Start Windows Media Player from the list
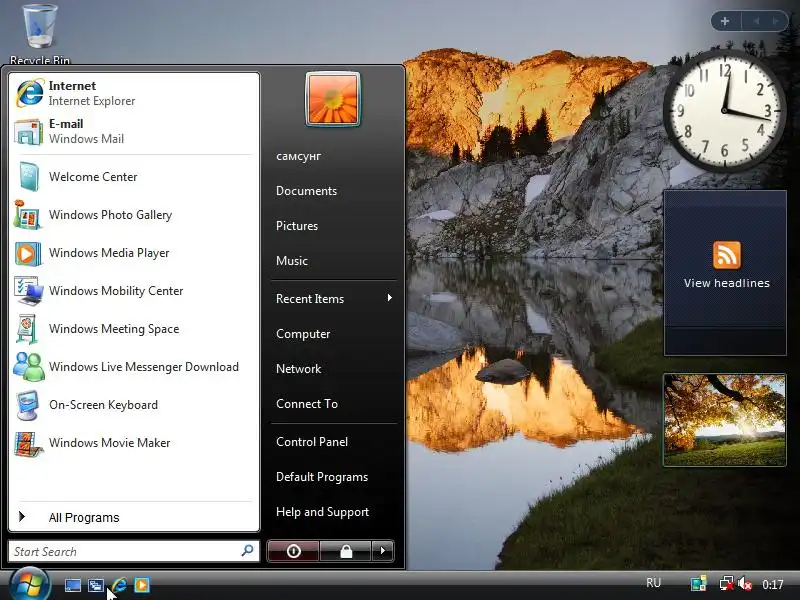 click(134, 253)
